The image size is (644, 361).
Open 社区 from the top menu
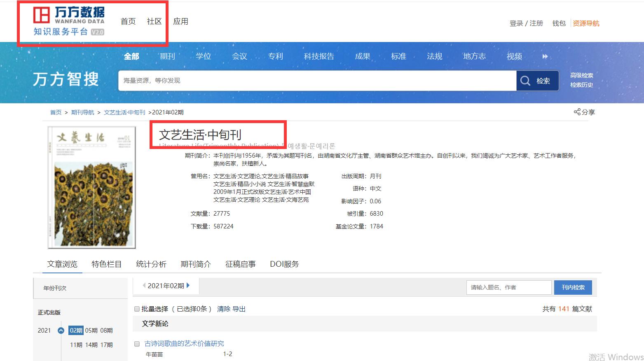click(154, 21)
